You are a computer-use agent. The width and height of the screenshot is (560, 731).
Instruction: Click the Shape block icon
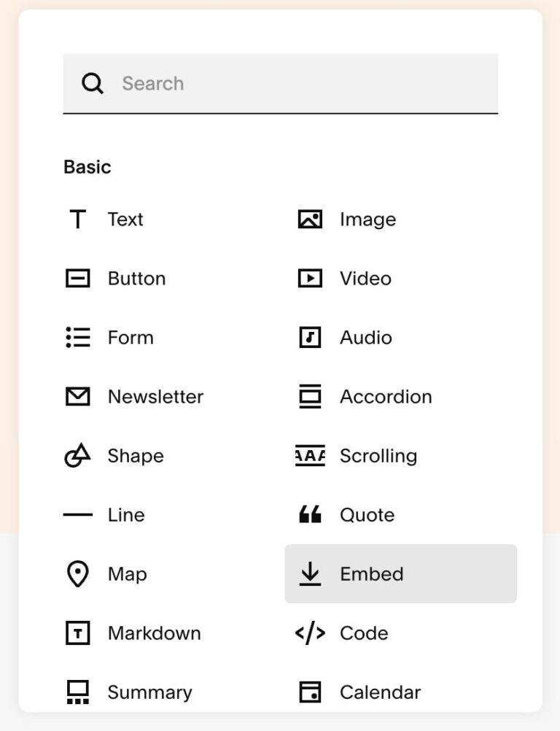tap(77, 455)
